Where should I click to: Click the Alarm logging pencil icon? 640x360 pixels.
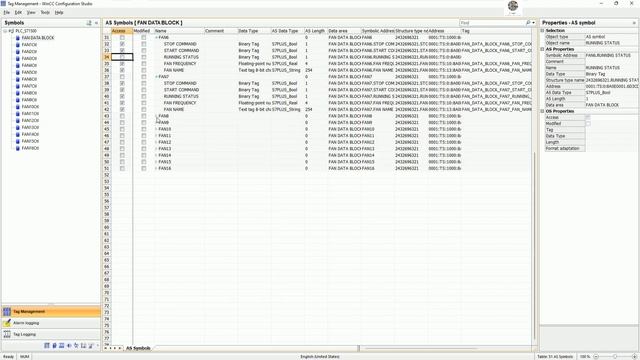(7, 323)
